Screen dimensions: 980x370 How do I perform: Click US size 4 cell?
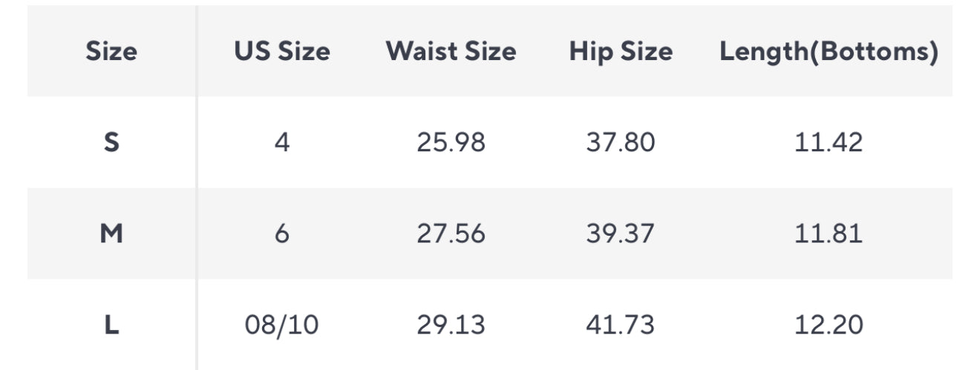click(282, 142)
